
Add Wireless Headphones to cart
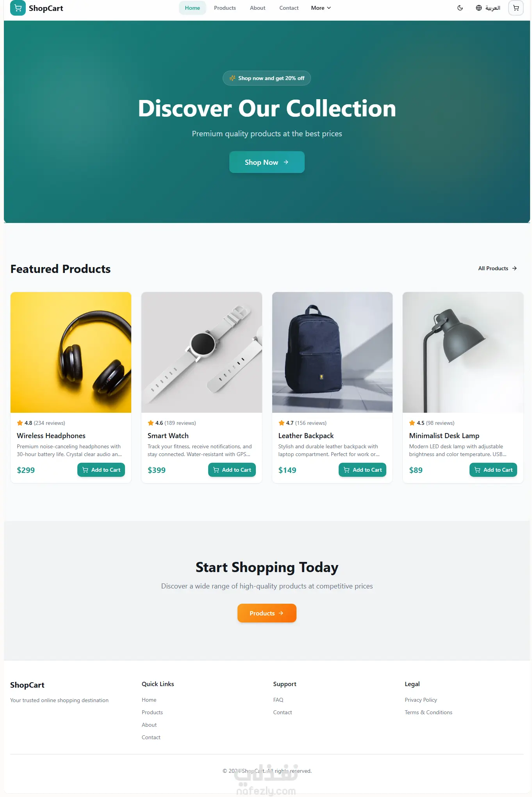click(x=101, y=470)
